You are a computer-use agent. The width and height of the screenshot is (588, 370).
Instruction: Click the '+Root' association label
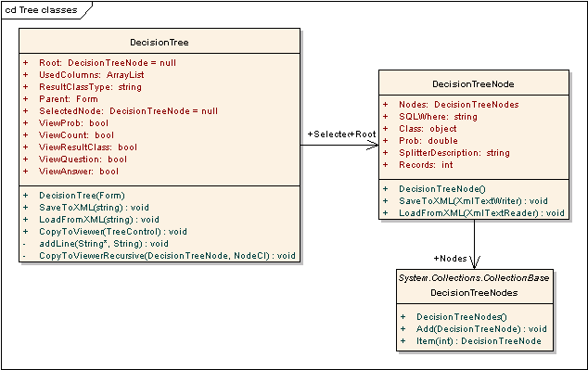coord(363,134)
